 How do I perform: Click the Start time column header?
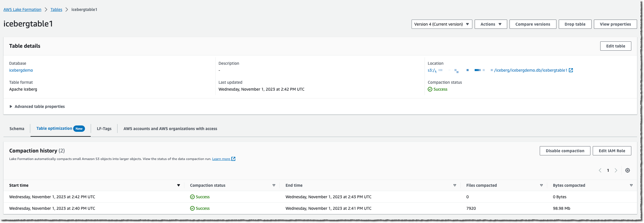pos(19,185)
